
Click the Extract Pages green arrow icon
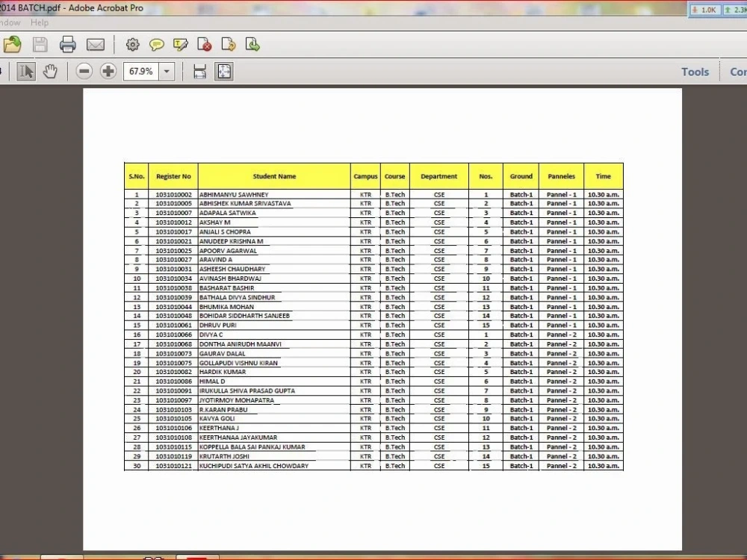(x=252, y=45)
